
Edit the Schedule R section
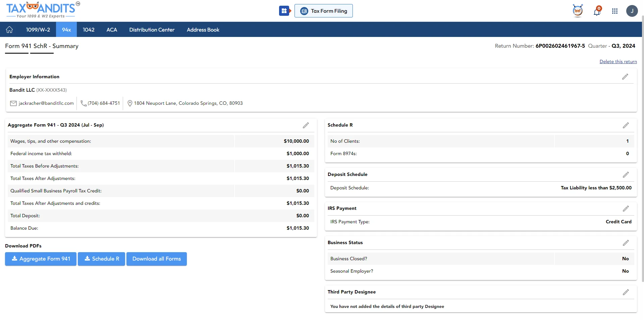[x=626, y=125]
